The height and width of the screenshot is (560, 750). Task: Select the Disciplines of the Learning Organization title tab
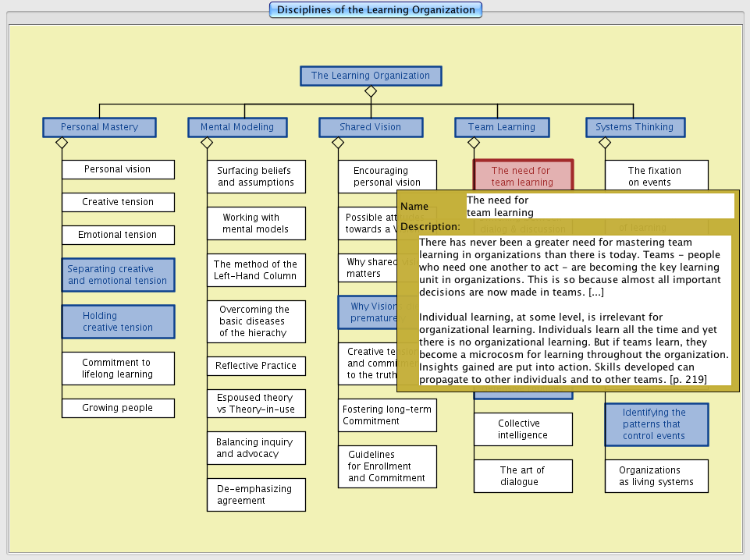pyautogui.click(x=375, y=10)
